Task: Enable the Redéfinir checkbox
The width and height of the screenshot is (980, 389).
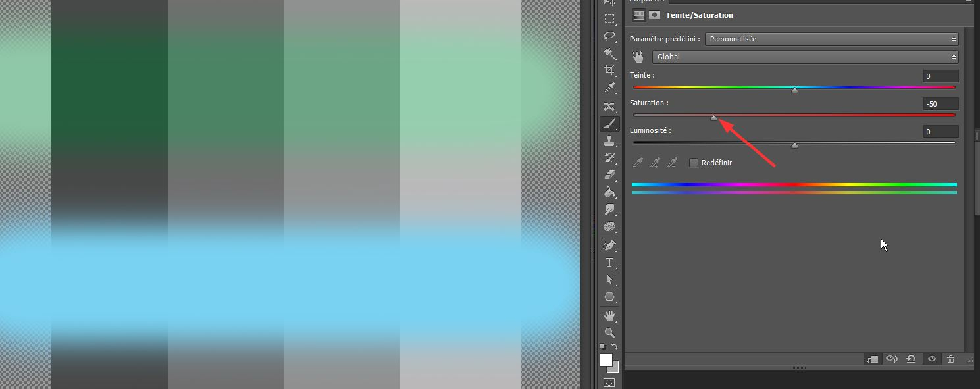Action: tap(693, 162)
